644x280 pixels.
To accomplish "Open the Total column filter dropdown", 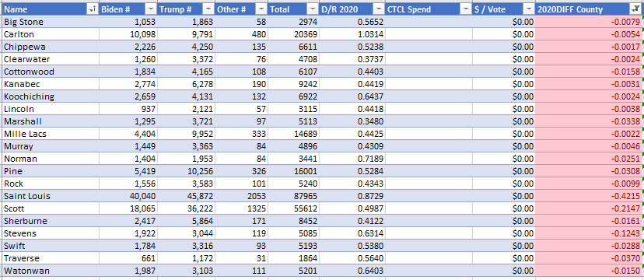I will pos(313,9).
